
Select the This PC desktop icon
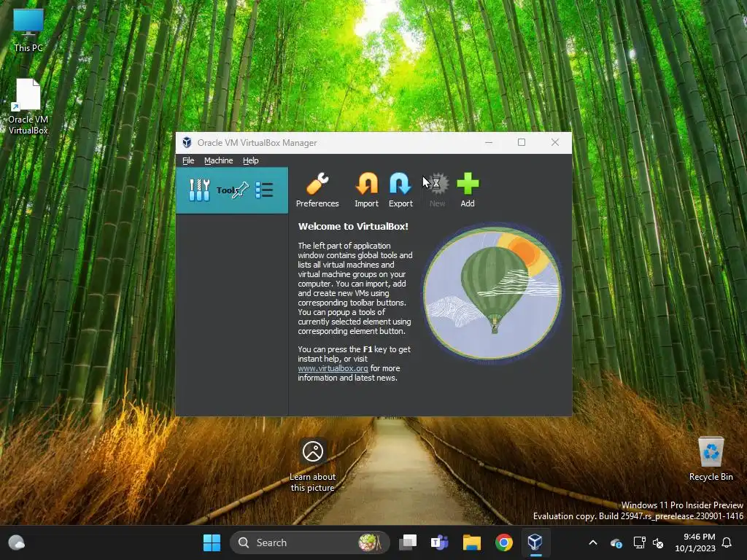click(x=28, y=30)
